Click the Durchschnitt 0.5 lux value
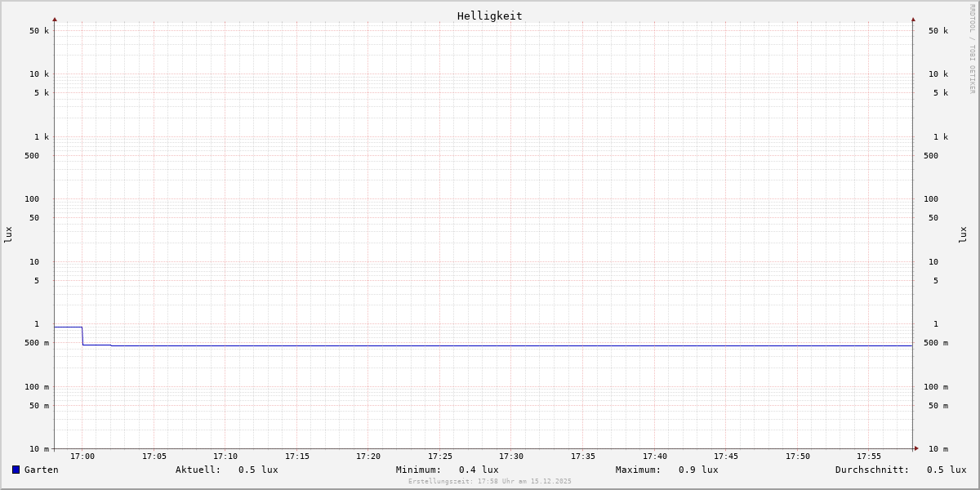This screenshot has height=490, width=980. pyautogui.click(x=946, y=470)
